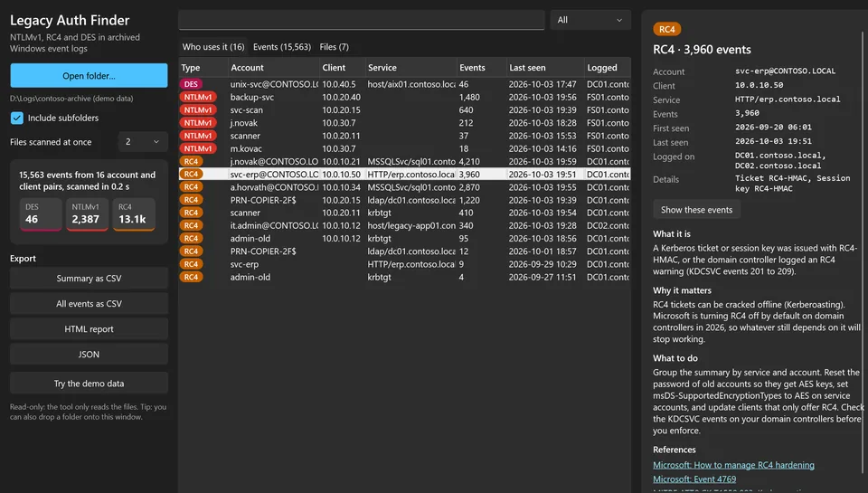Screen dimensions: 868x493
Task: Select the a.horvath@CONTOSO account cell
Action: [274, 187]
